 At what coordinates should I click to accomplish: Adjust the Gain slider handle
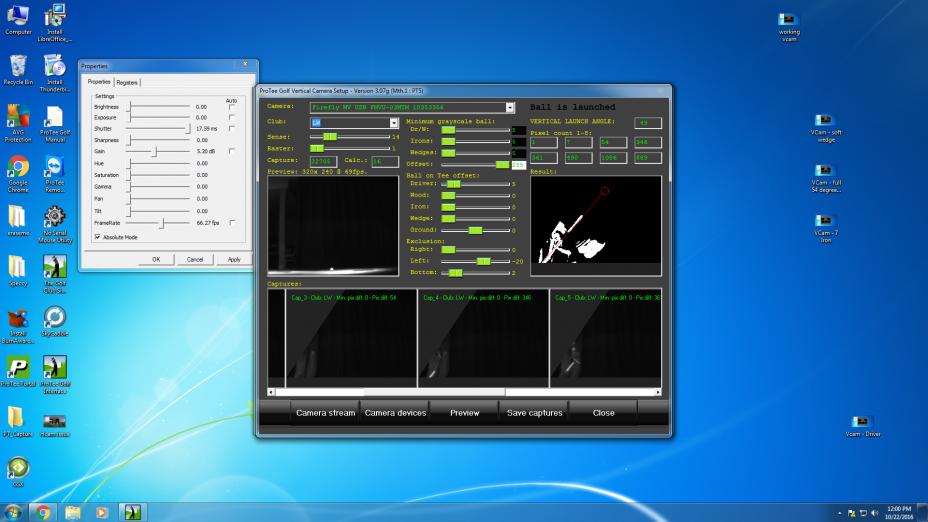[154, 152]
